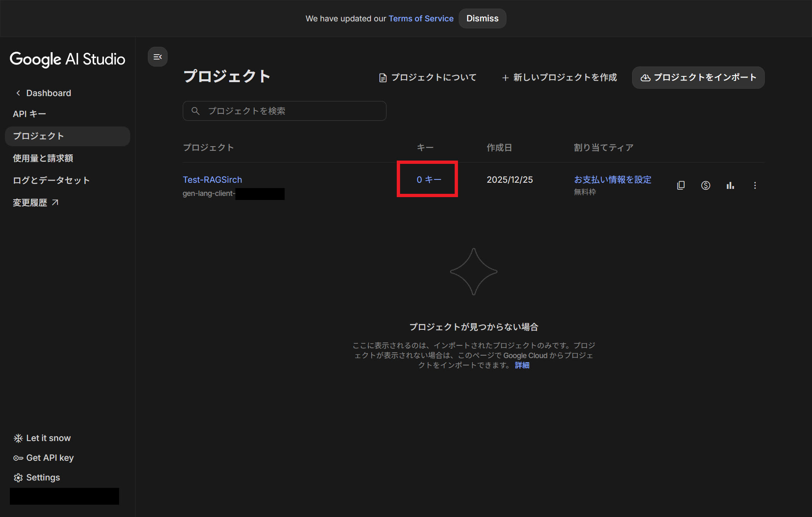Click the Let it snow snowflake item
The height and width of the screenshot is (517, 812).
tap(42, 438)
